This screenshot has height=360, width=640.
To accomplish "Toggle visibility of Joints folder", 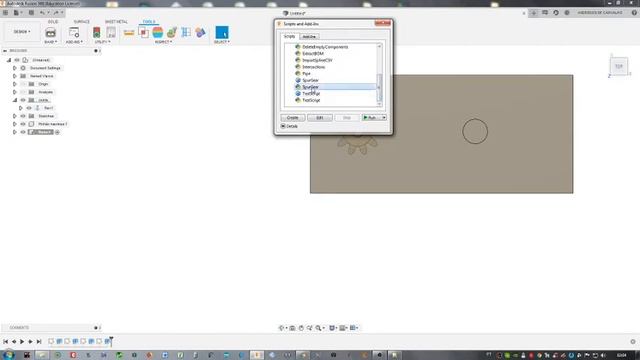I will pos(23,100).
